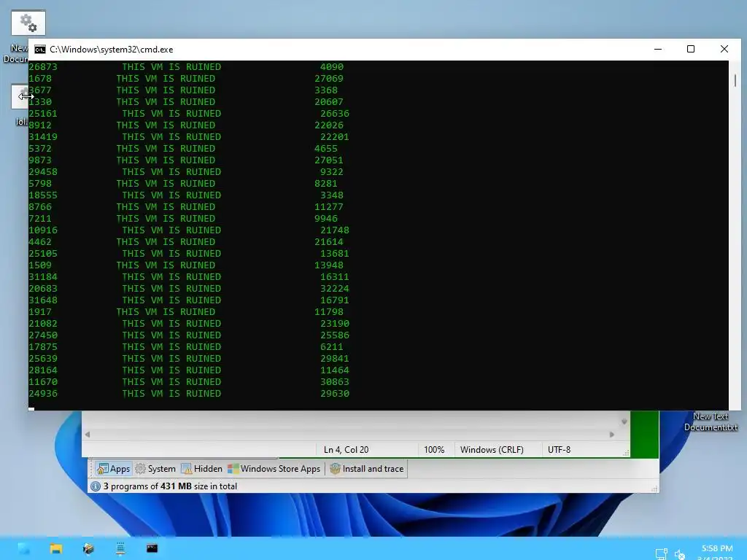Screen dimensions: 747x560
Task: Click the value 11798 in cmd output
Action: (x=329, y=312)
